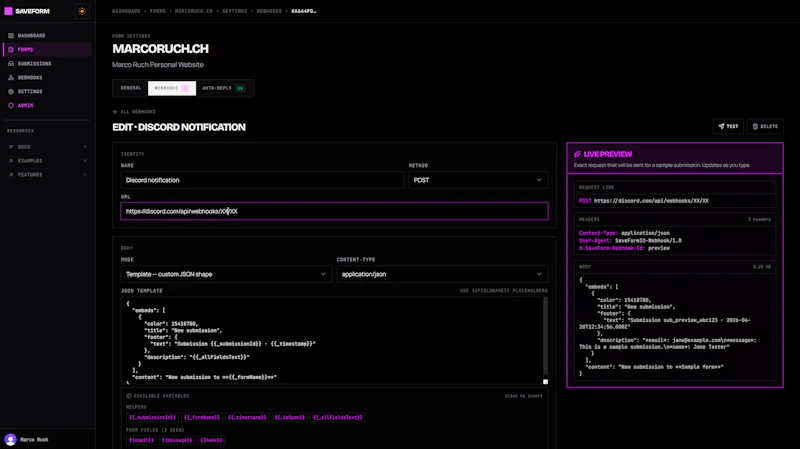Click the back arrow icon before All Webhooks
Viewport: 800px width, 449px height.
(115, 112)
